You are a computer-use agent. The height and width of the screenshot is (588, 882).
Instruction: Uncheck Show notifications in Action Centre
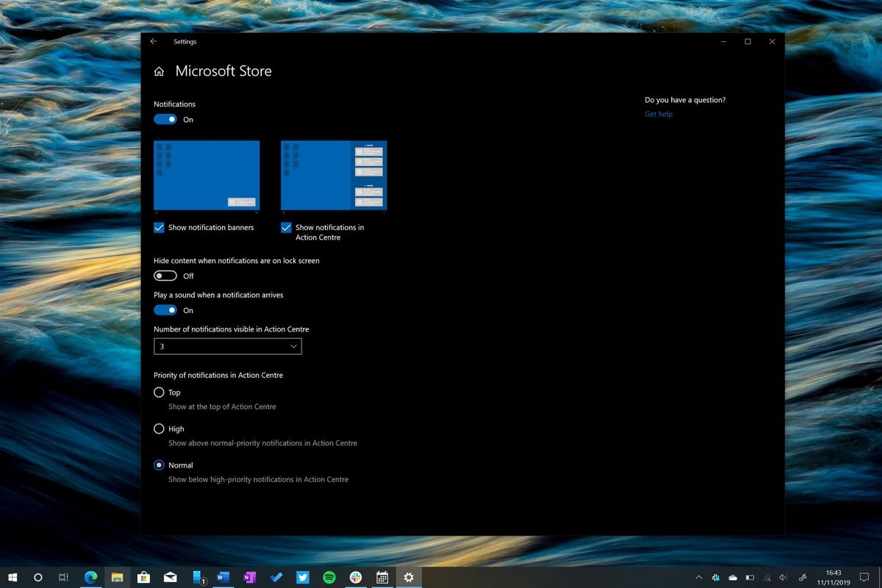[x=285, y=228]
